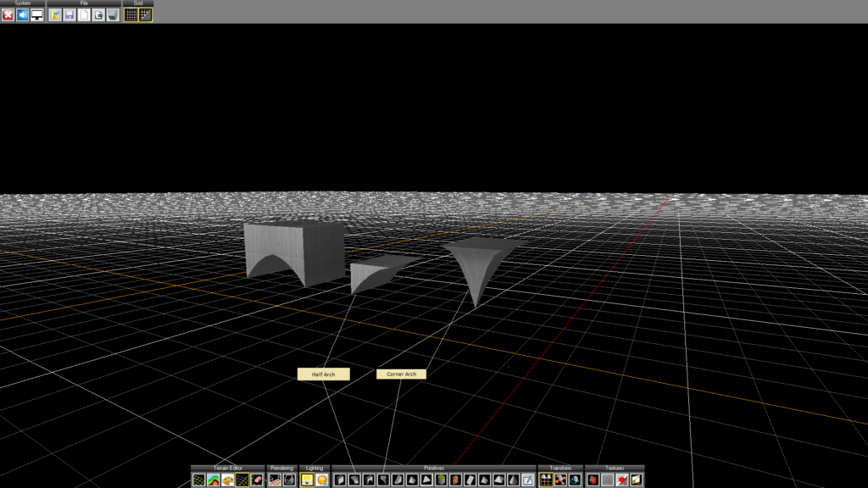The width and height of the screenshot is (868, 488).
Task: Click the Transform panel header
Action: (560, 468)
